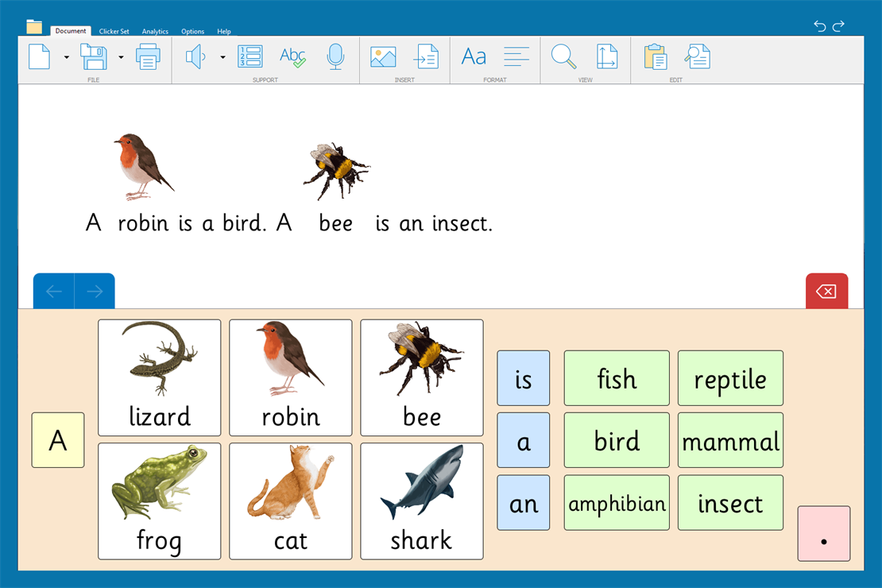Click the paragraph alignment icon
The image size is (882, 588).
click(516, 56)
